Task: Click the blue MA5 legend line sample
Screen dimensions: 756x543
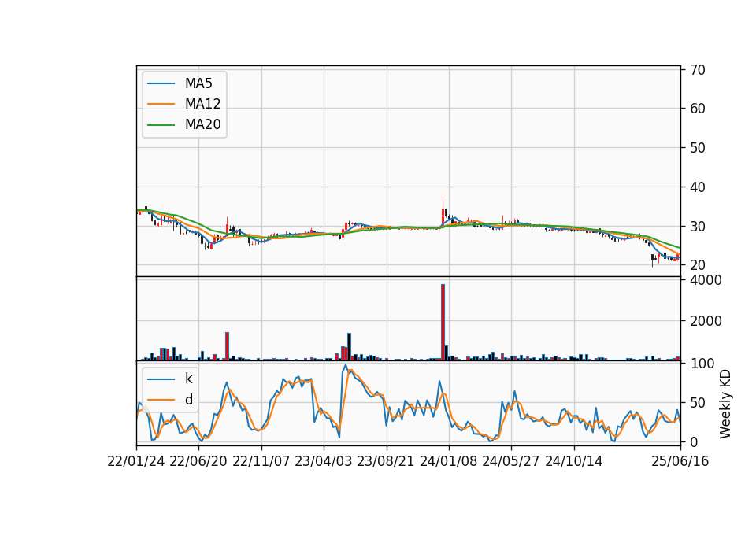Action: [161, 83]
